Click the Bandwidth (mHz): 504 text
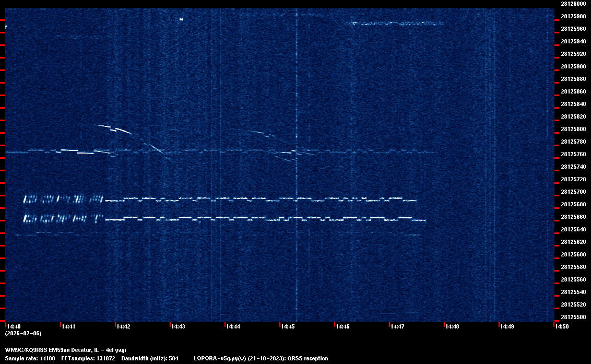The image size is (591, 364). click(150, 358)
